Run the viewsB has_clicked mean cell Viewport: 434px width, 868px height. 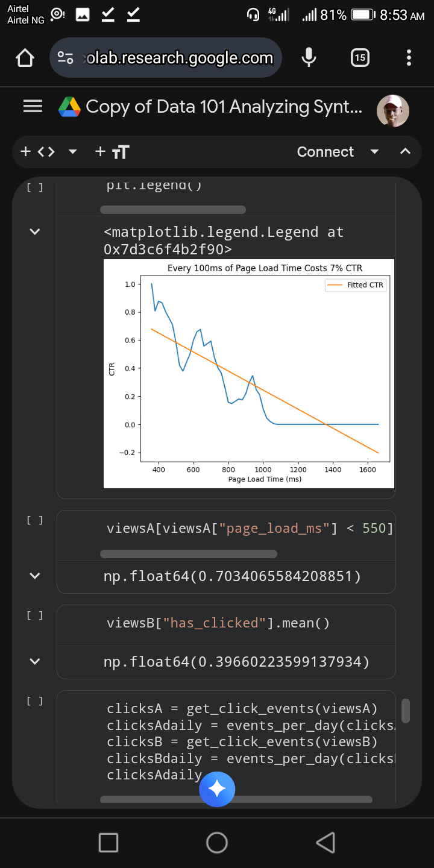pyautogui.click(x=35, y=615)
